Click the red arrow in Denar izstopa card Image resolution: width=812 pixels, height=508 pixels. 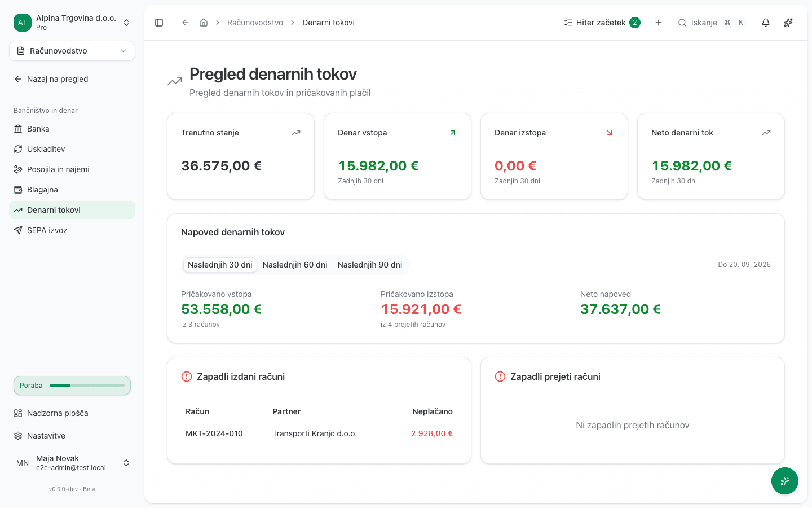[x=610, y=133]
